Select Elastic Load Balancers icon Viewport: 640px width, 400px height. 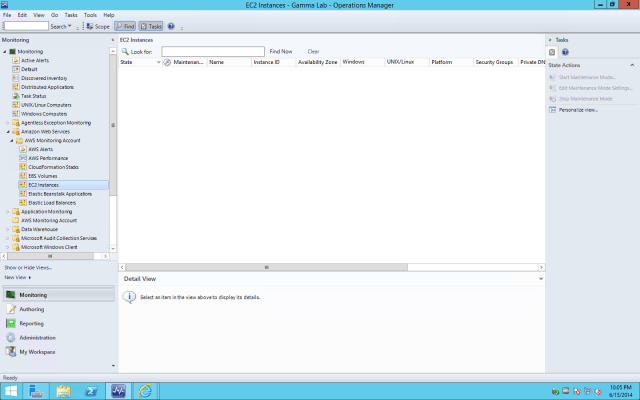23,203
